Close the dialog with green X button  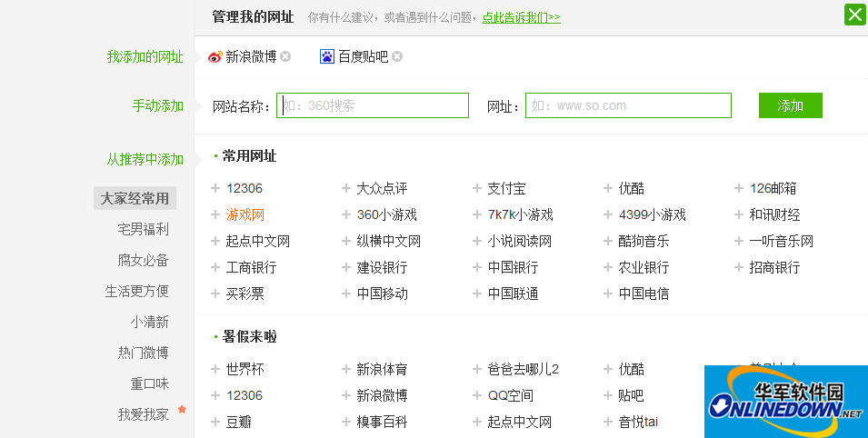click(854, 15)
